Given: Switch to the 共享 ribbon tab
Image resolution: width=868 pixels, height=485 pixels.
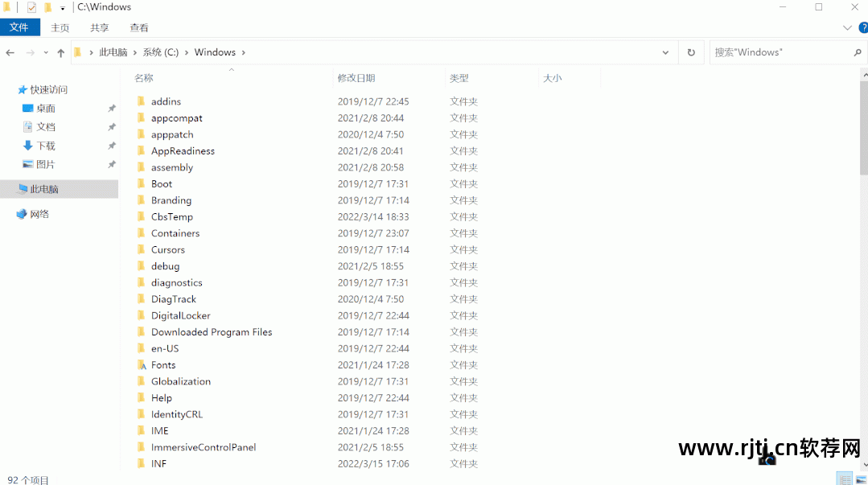Looking at the screenshot, I should pos(100,27).
